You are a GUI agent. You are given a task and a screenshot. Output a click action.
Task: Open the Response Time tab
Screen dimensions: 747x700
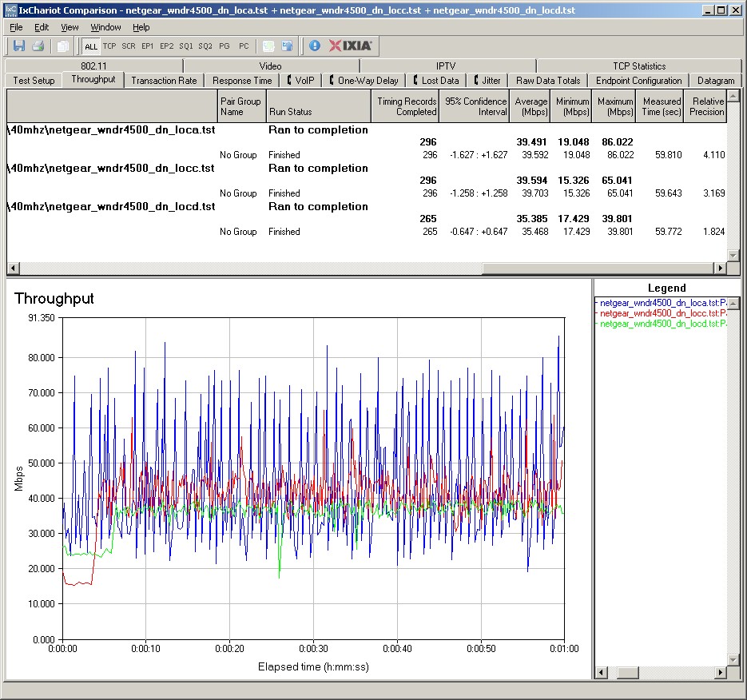pyautogui.click(x=242, y=81)
